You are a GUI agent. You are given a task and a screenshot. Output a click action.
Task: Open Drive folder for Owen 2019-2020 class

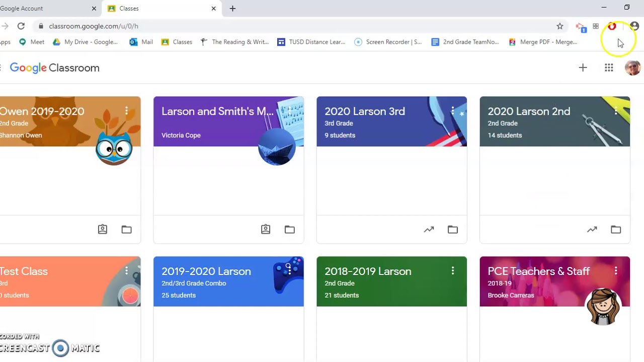(126, 229)
